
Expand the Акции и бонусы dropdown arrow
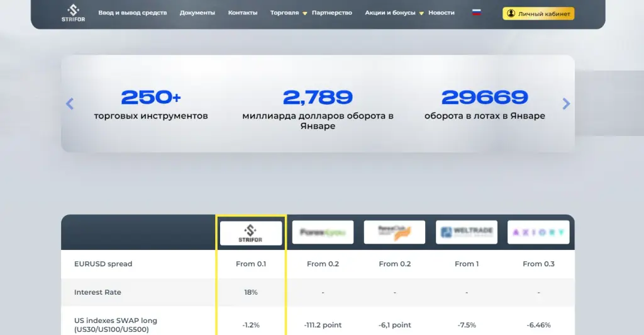(x=421, y=14)
